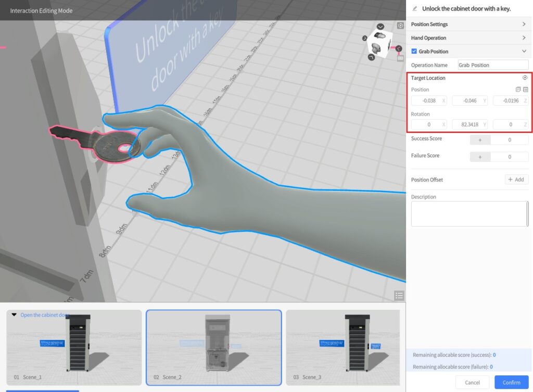Increase Success Score with plus button
The height and width of the screenshot is (392, 533).
[480, 140]
